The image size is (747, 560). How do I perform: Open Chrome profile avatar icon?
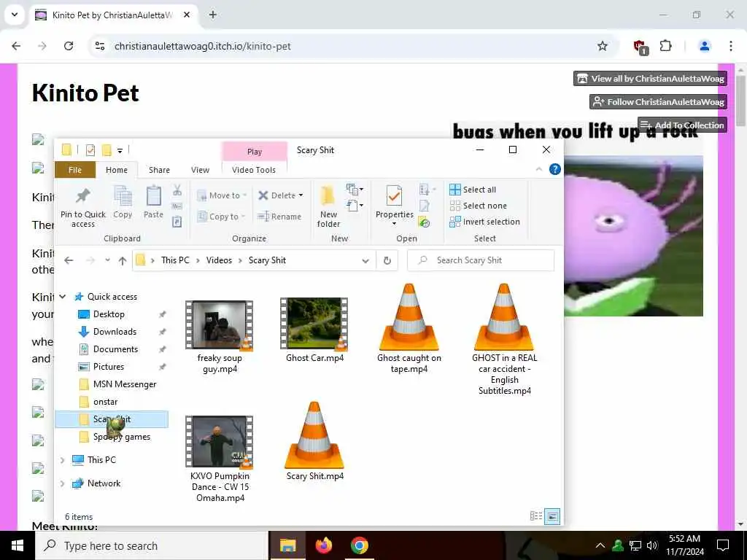point(704,46)
